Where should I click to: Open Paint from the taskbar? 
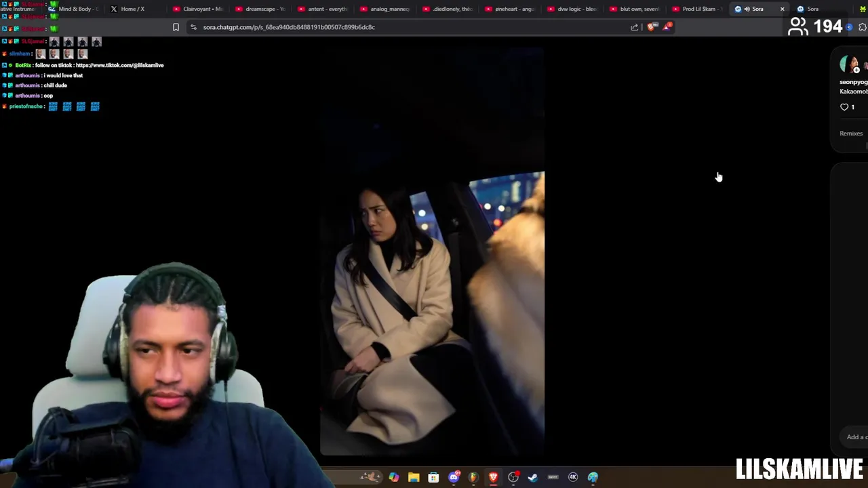(593, 477)
